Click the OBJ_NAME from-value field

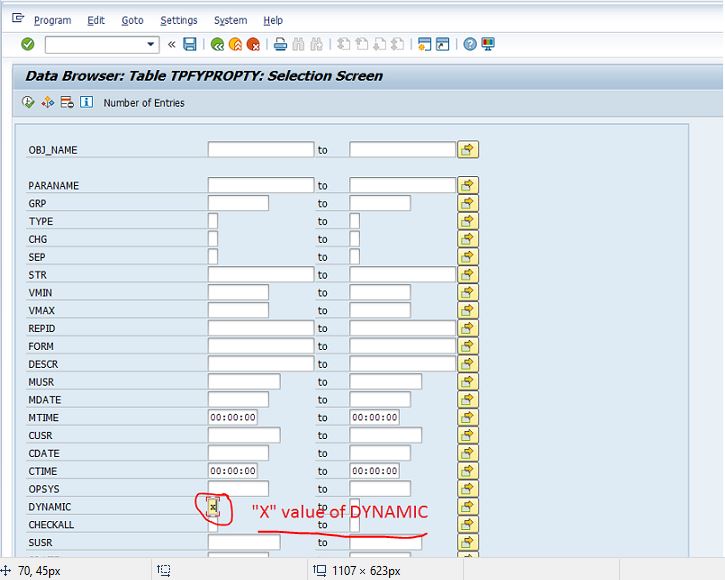(261, 149)
